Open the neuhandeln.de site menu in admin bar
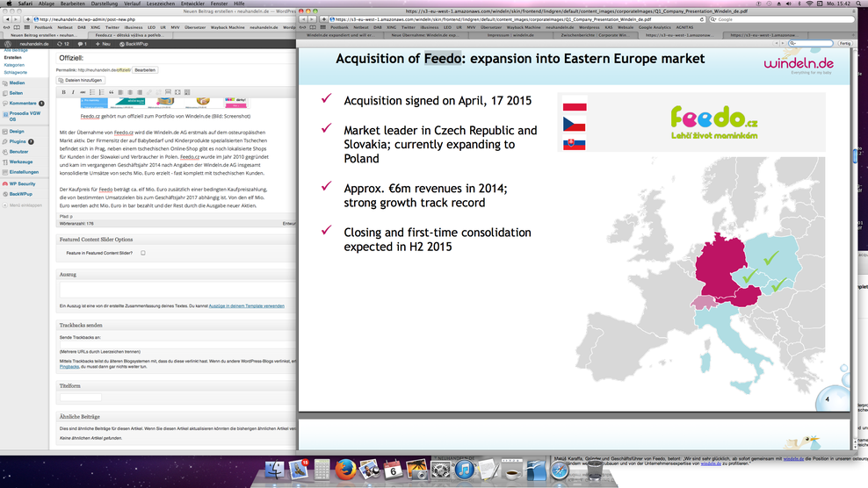The width and height of the screenshot is (868, 488). tap(33, 44)
